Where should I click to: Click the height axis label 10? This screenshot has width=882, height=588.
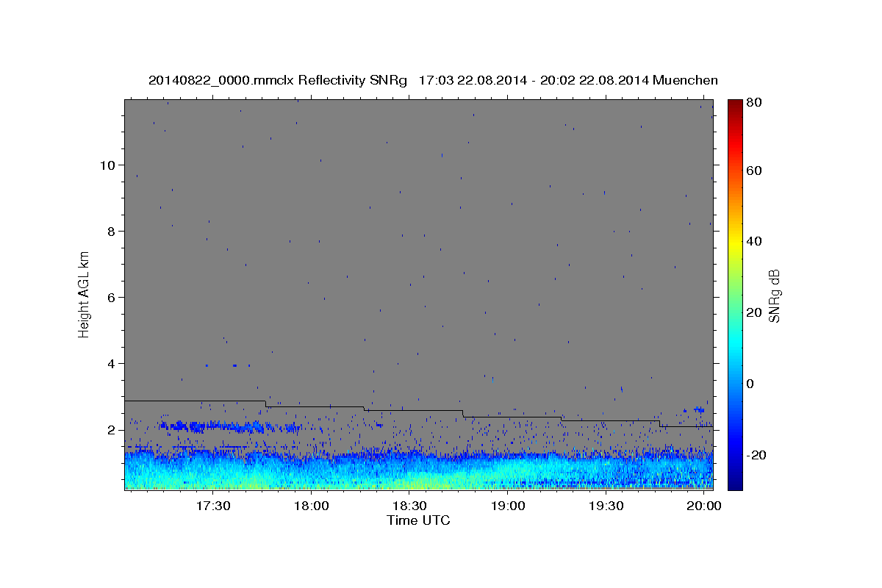[108, 165]
